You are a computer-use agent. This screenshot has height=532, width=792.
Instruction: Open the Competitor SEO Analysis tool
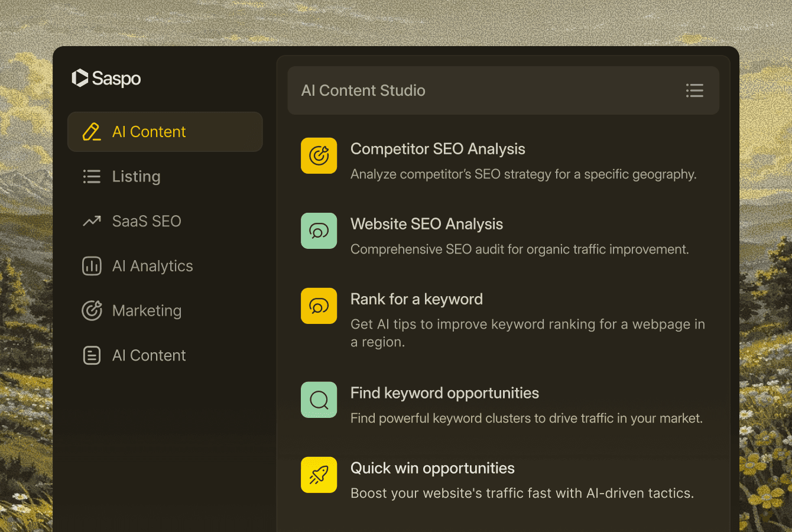[438, 149]
